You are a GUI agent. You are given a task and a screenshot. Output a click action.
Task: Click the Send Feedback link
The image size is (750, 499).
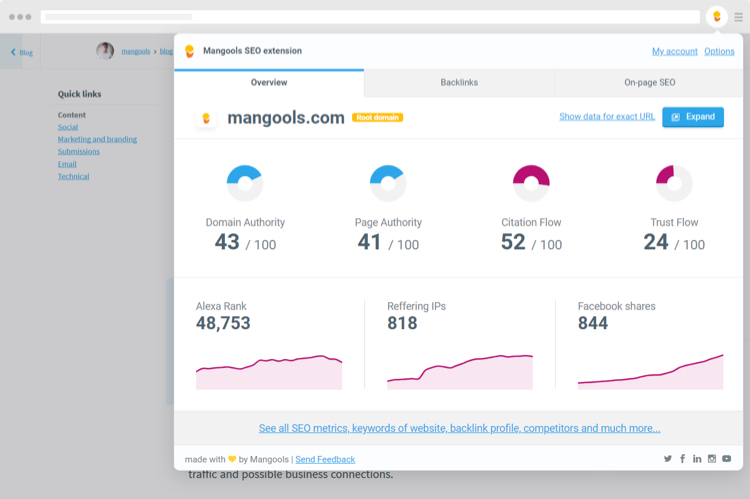(325, 460)
